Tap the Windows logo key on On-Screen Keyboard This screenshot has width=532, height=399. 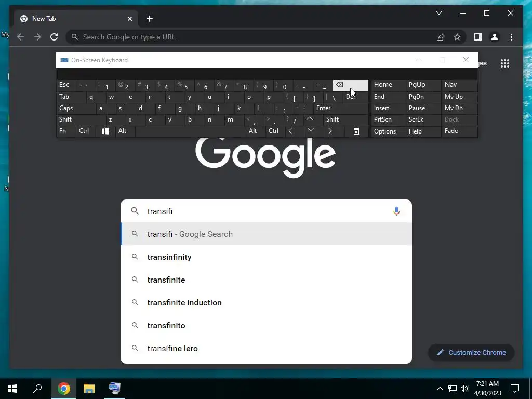point(105,131)
